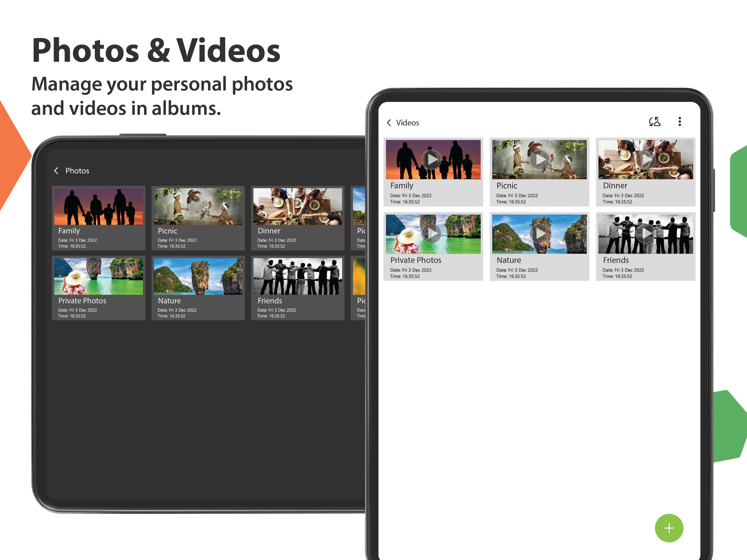The width and height of the screenshot is (747, 560).
Task: Select the Nature label in Videos grid
Action: 509,260
